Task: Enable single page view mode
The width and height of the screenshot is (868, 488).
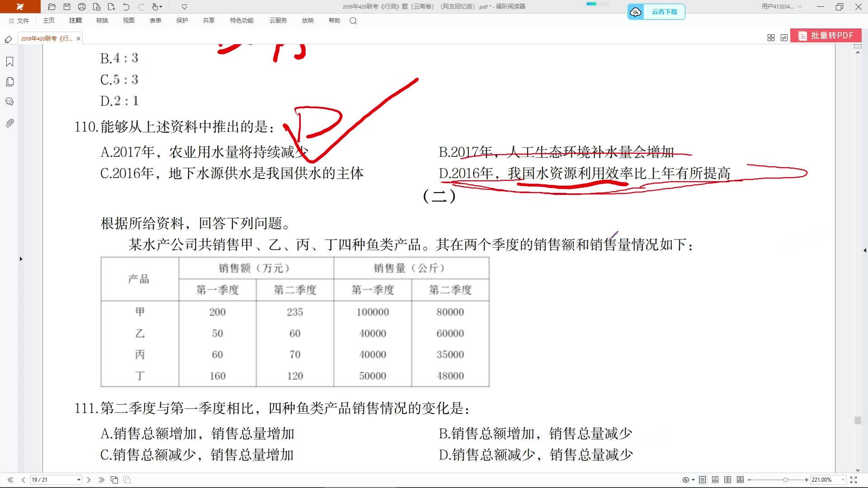Action: click(703, 480)
